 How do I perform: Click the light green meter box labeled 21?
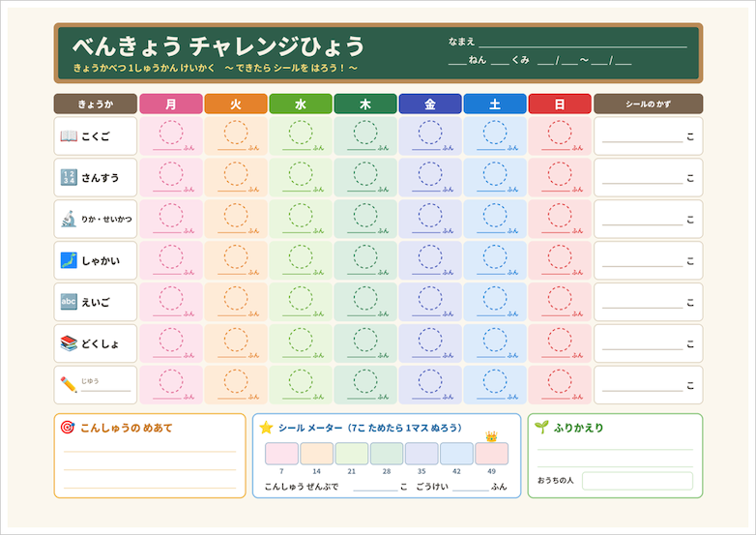click(352, 454)
